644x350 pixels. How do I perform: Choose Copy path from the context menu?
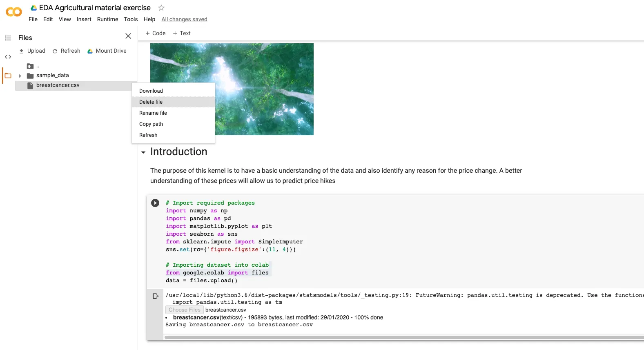(173, 124)
